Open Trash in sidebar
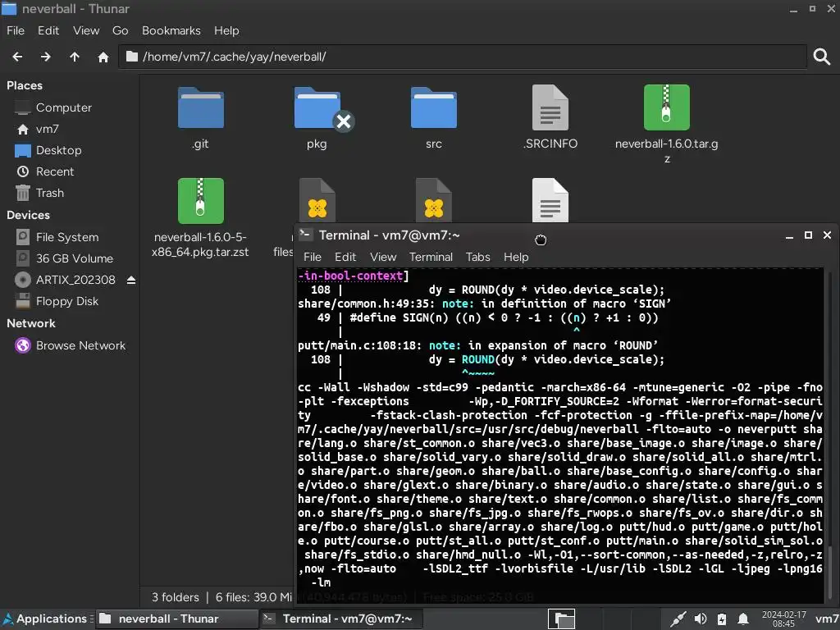The image size is (840, 630). (x=49, y=193)
